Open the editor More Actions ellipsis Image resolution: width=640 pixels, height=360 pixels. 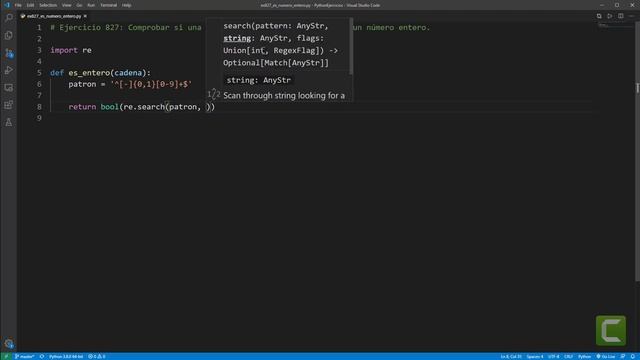[631, 16]
